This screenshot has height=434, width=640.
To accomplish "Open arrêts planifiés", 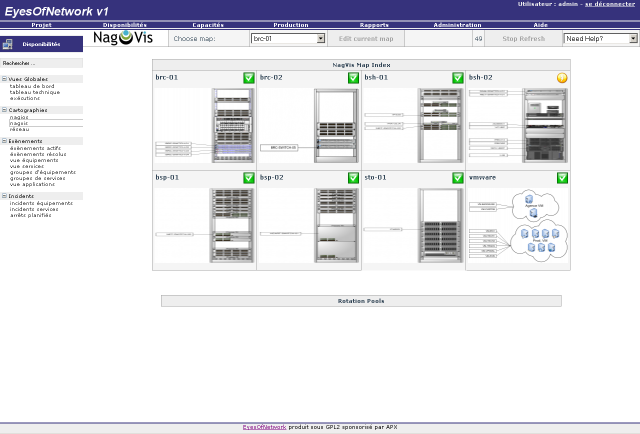I will tap(30, 215).
